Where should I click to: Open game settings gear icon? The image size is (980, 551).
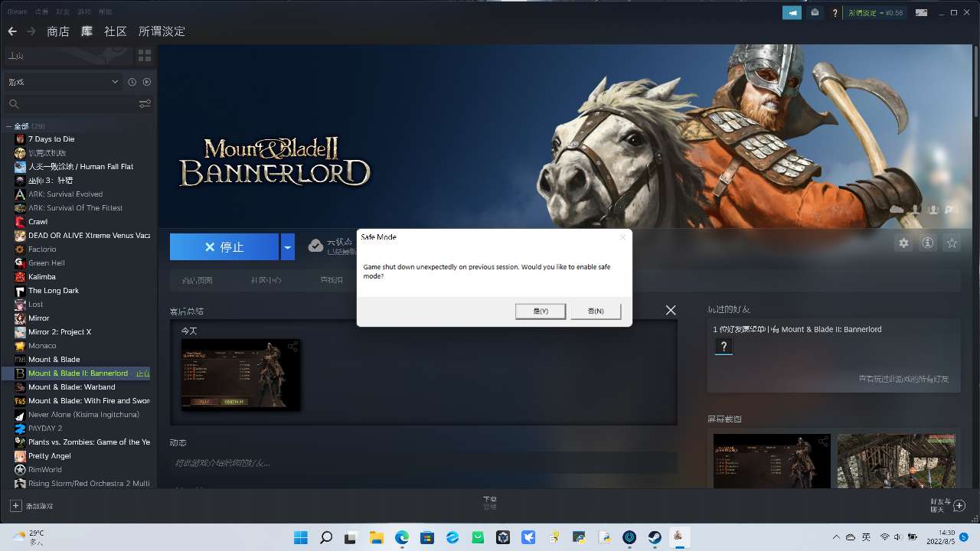904,243
